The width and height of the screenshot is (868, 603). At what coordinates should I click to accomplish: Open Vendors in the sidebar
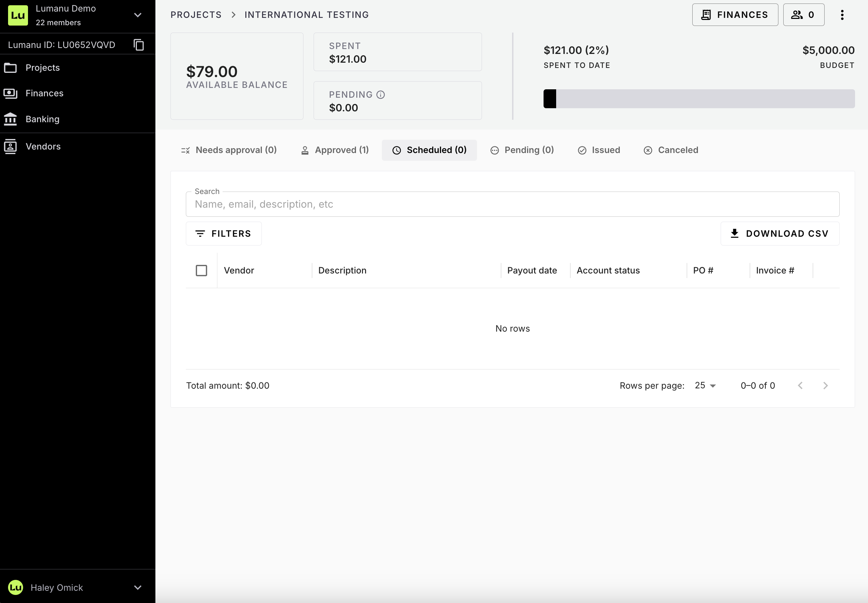pyautogui.click(x=43, y=146)
